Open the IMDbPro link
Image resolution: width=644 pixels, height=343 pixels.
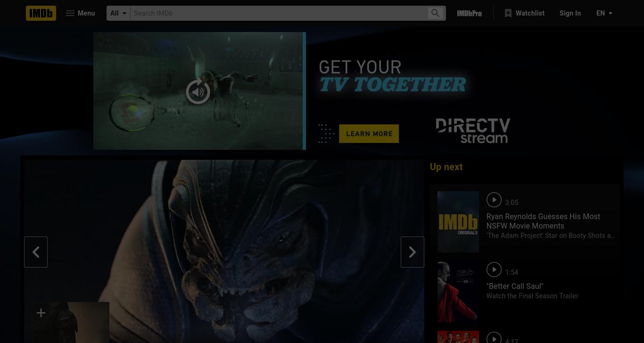[470, 13]
